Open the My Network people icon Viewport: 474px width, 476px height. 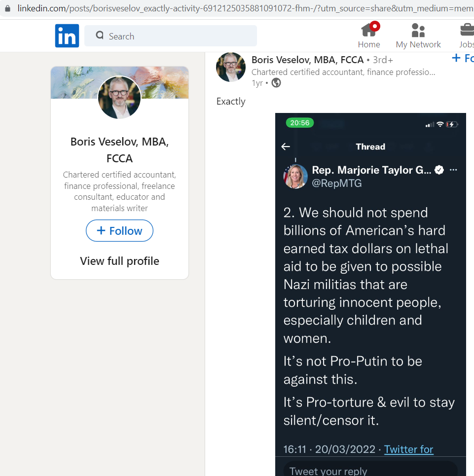click(418, 30)
